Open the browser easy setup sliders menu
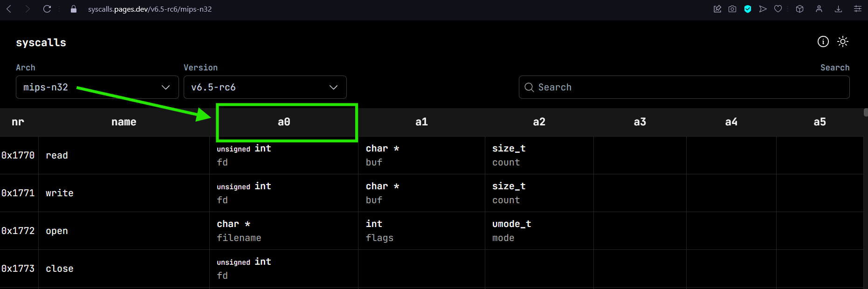868x289 pixels. click(x=857, y=9)
